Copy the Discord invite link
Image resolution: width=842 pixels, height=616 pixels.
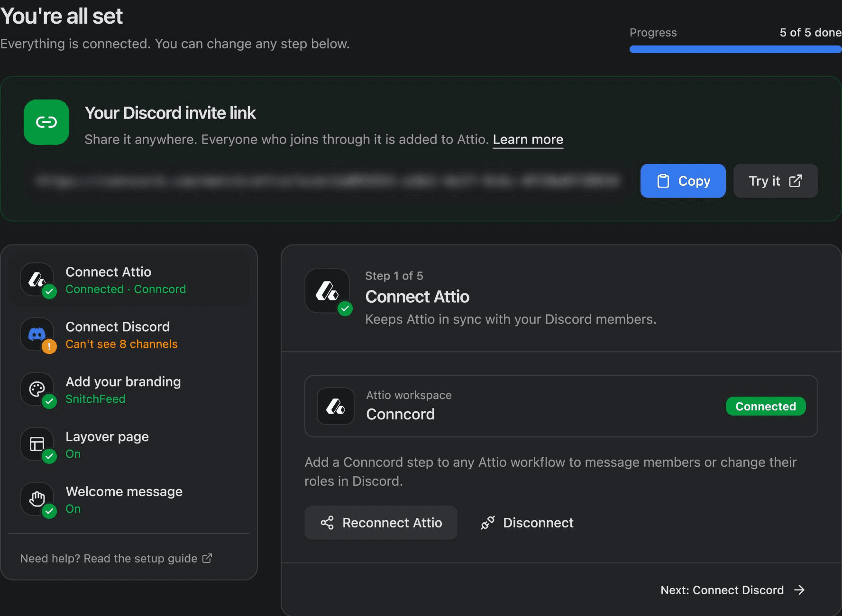[683, 181]
